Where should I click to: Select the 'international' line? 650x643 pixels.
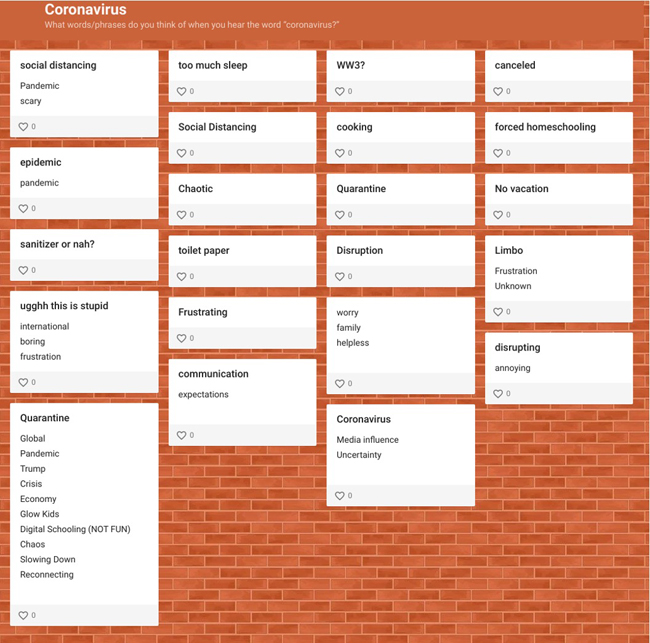click(44, 326)
